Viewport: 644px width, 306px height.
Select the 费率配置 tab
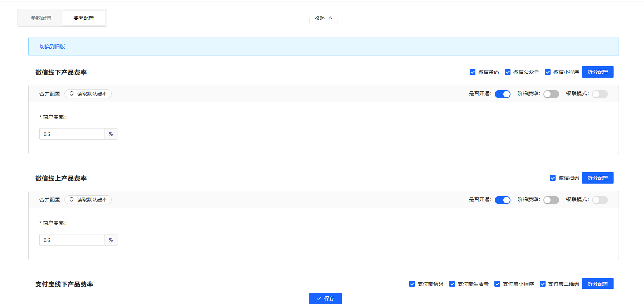tap(83, 18)
